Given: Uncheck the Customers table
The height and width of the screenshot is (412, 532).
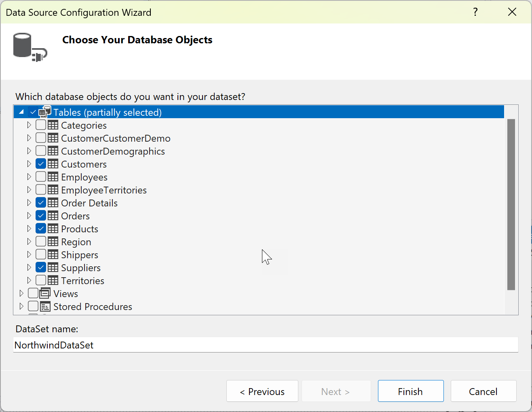Looking at the screenshot, I should (x=41, y=164).
